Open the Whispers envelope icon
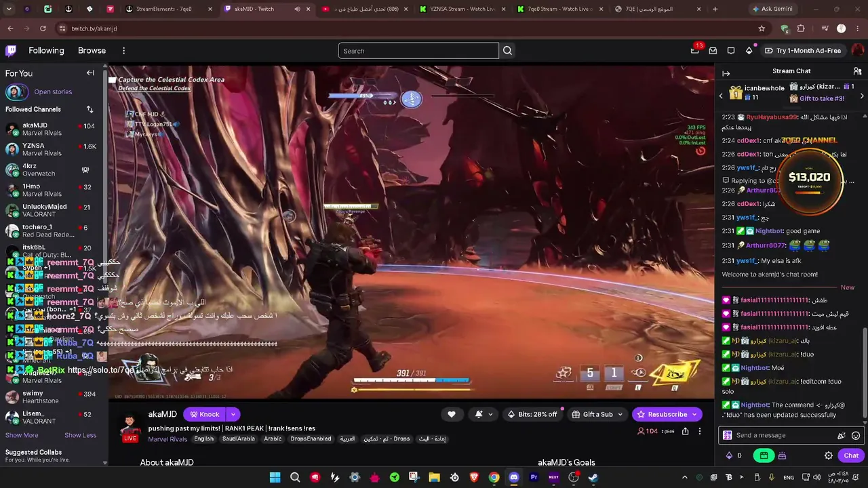868x488 pixels. [x=713, y=51]
